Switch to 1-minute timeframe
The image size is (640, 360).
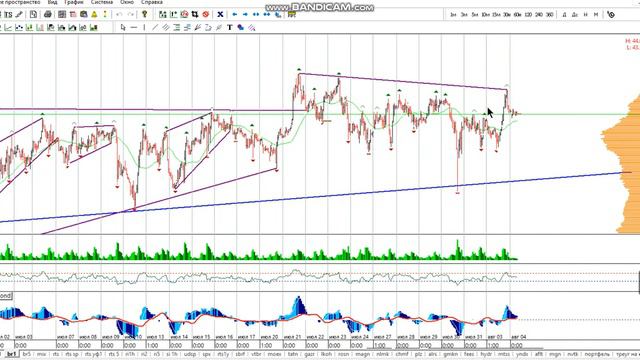[453, 15]
